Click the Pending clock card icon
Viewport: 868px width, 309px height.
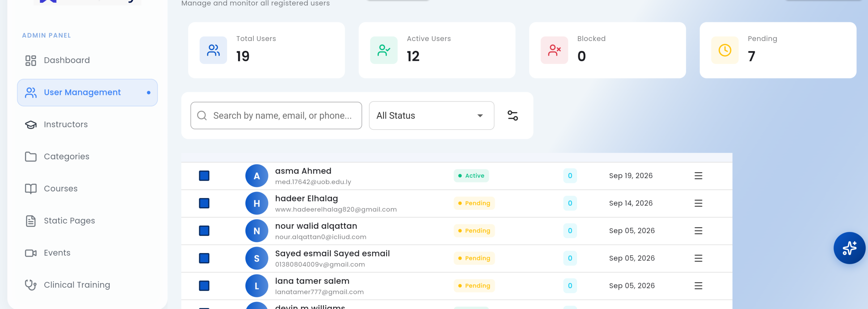[x=725, y=50]
